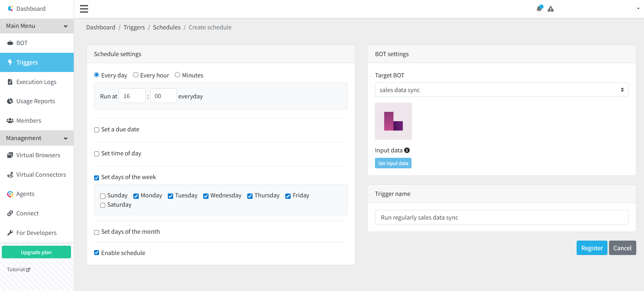Click the Cancel button

[622, 248]
